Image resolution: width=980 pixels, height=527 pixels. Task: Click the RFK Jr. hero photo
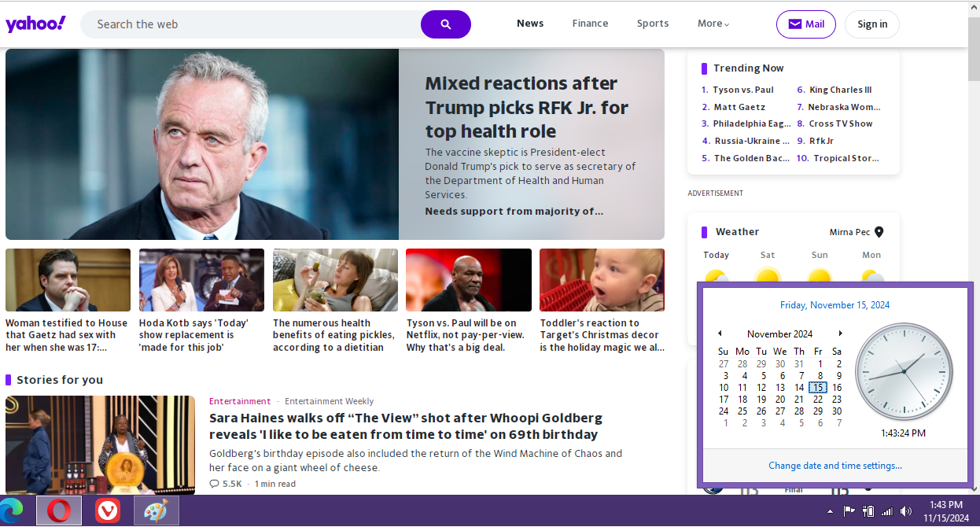tap(202, 144)
